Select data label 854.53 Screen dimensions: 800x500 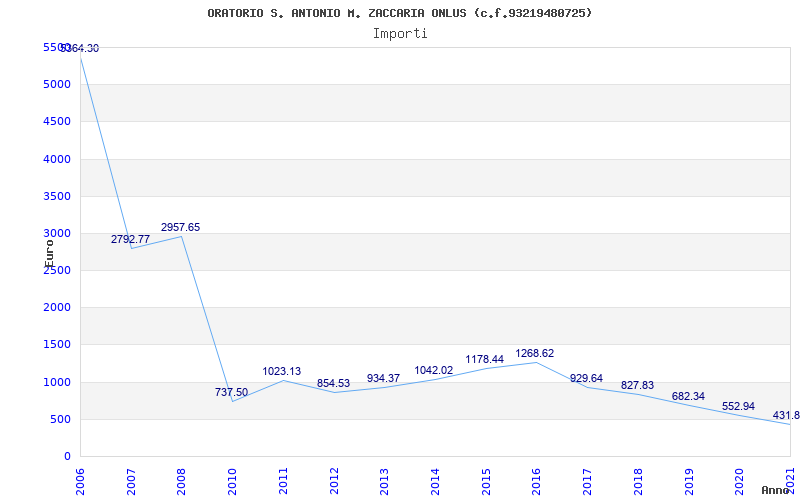333,383
